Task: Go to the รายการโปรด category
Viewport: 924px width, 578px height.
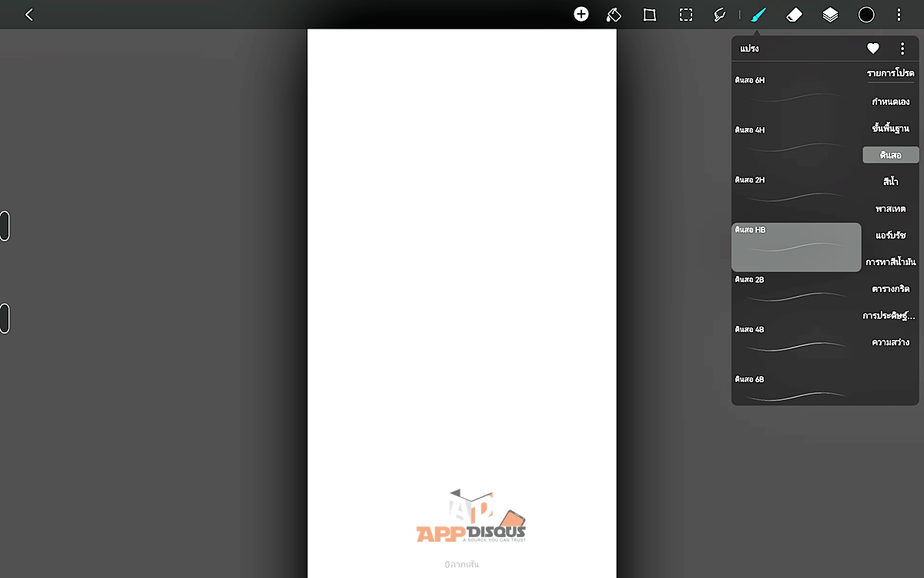Action: [890, 73]
